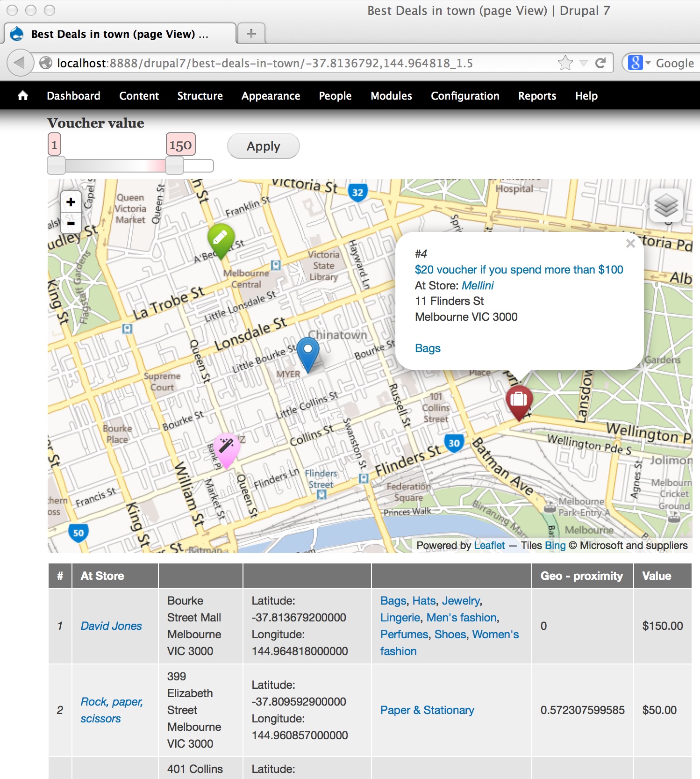Image resolution: width=700 pixels, height=779 pixels.
Task: Reload the page with refresh icon
Action: [600, 63]
